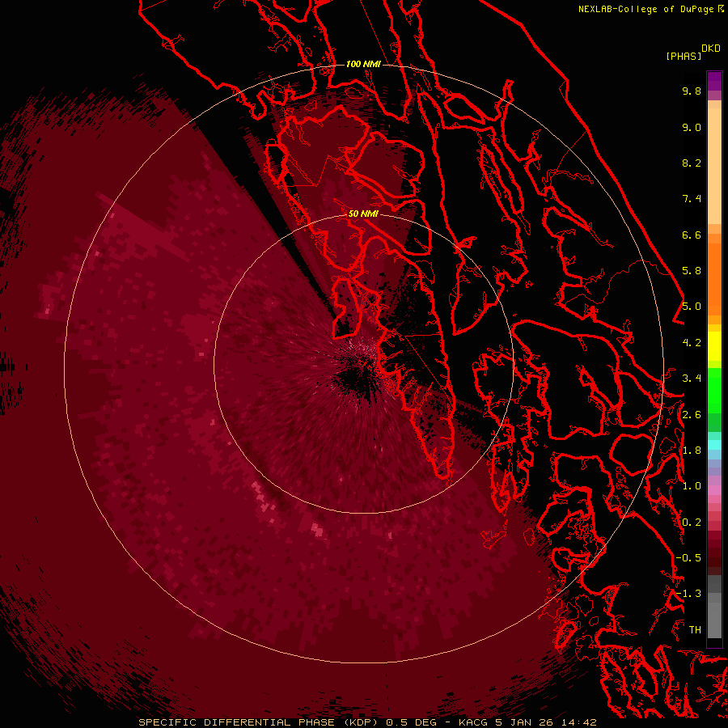Screen dimensions: 728x728
Task: Click the -0.5 legend value
Action: [x=688, y=558]
